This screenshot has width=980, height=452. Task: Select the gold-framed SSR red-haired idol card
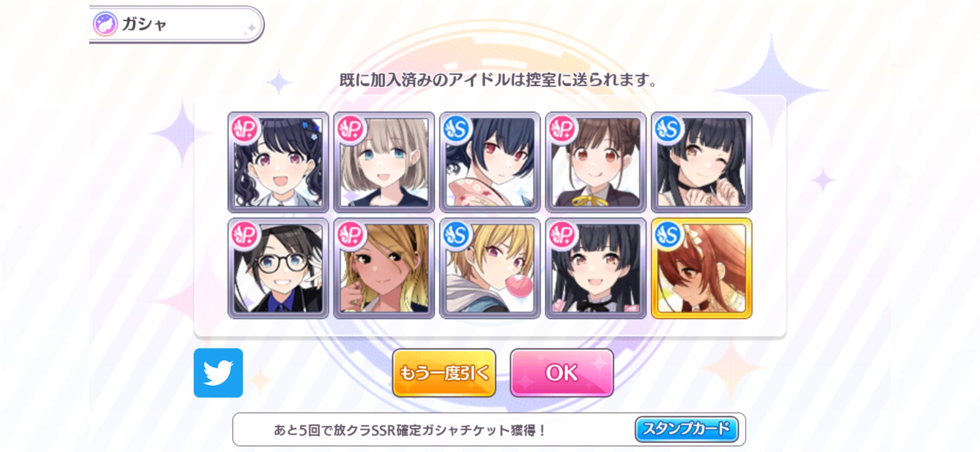click(x=702, y=268)
